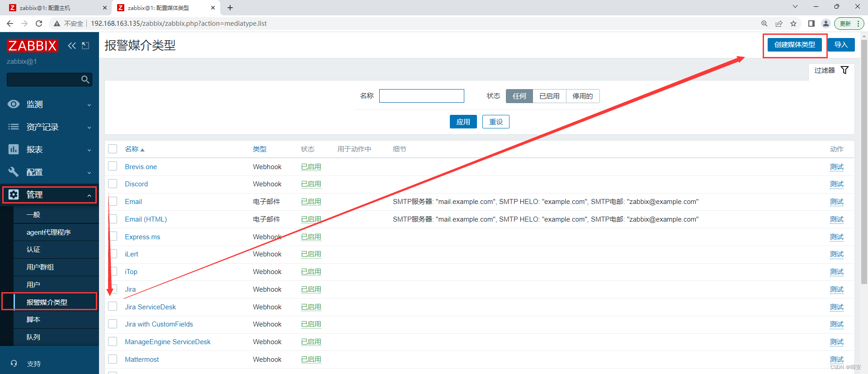868x374 pixels.
Task: Go back with browser back arrow
Action: click(x=10, y=24)
